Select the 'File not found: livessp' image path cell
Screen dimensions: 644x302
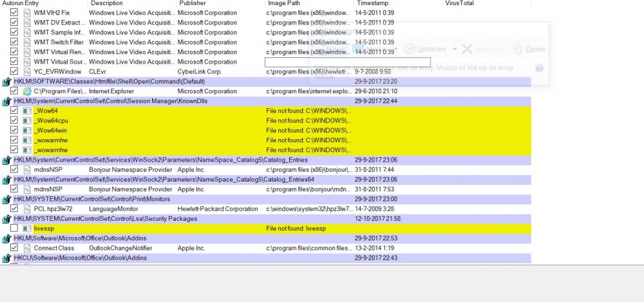tap(296, 229)
